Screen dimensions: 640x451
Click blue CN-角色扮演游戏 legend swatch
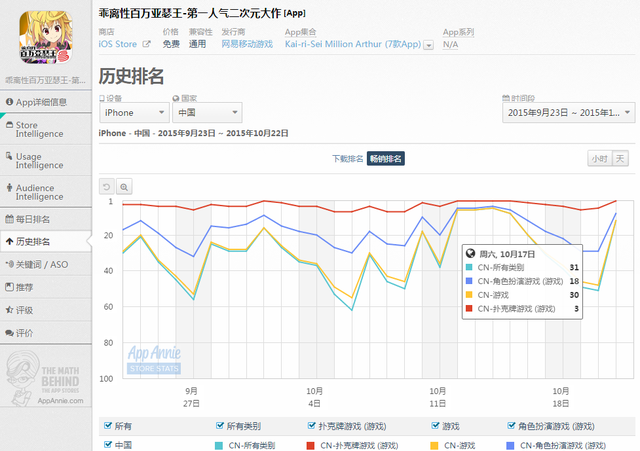point(510,446)
